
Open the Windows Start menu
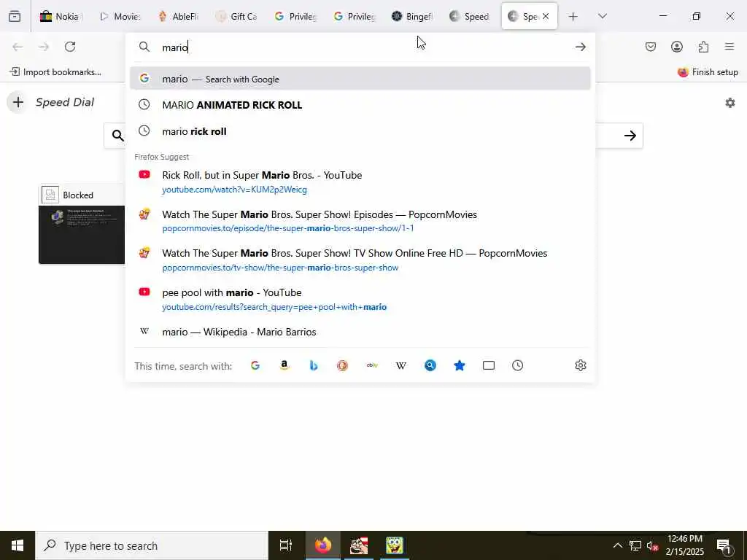point(18,545)
